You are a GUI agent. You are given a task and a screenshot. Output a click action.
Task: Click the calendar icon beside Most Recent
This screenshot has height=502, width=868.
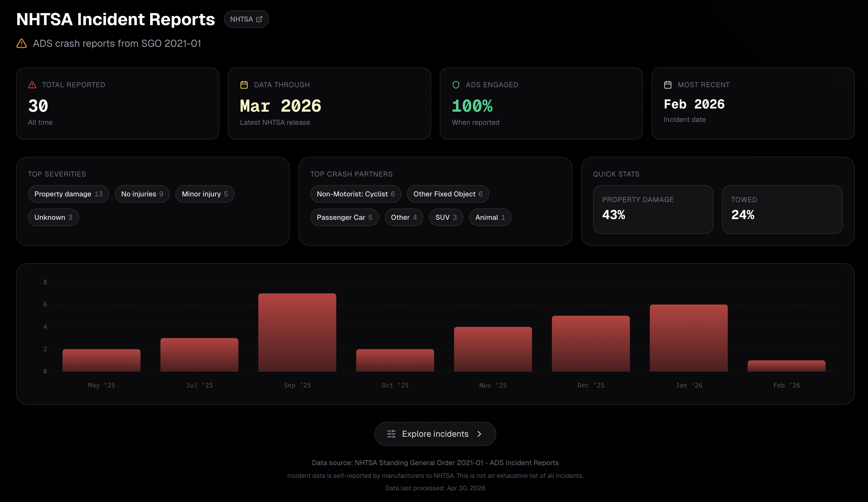click(x=668, y=85)
